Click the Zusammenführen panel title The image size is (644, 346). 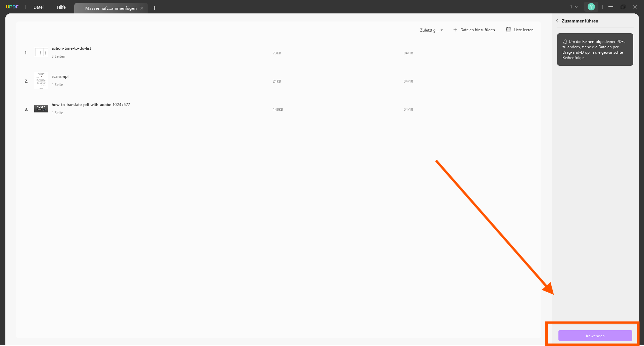coord(580,21)
